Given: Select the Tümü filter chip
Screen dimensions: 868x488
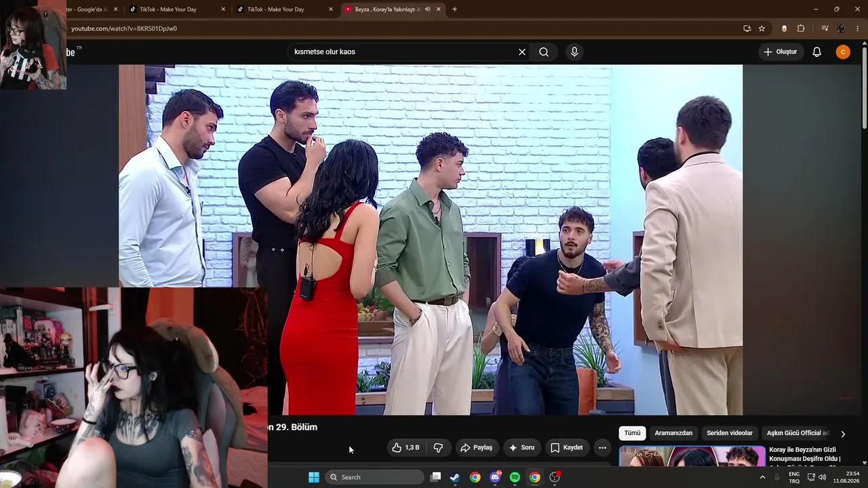Looking at the screenshot, I should (x=632, y=433).
